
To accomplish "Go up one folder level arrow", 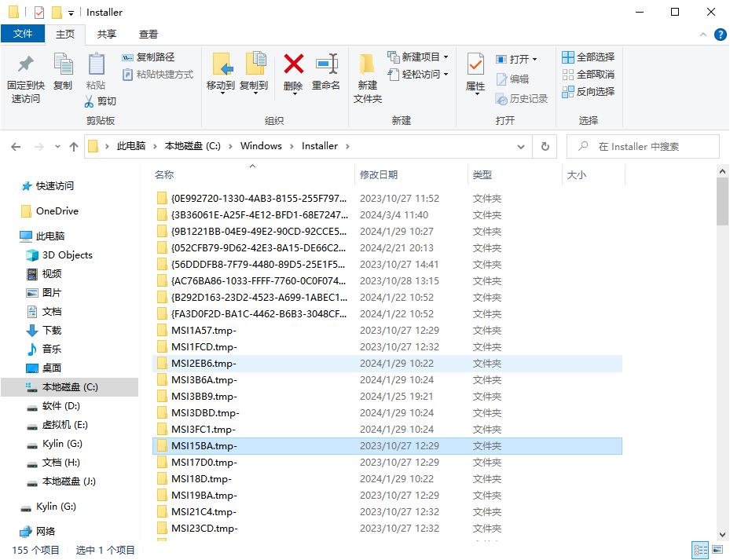I will 74,146.
